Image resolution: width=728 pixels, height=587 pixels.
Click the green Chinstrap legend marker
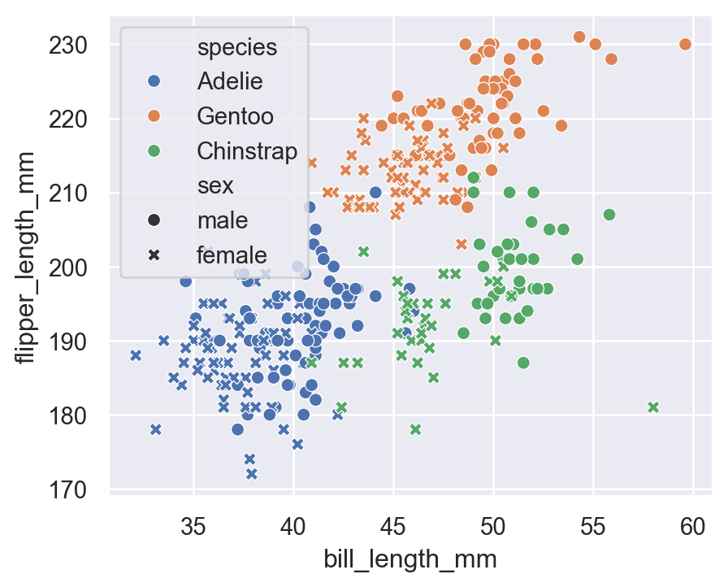point(154,151)
